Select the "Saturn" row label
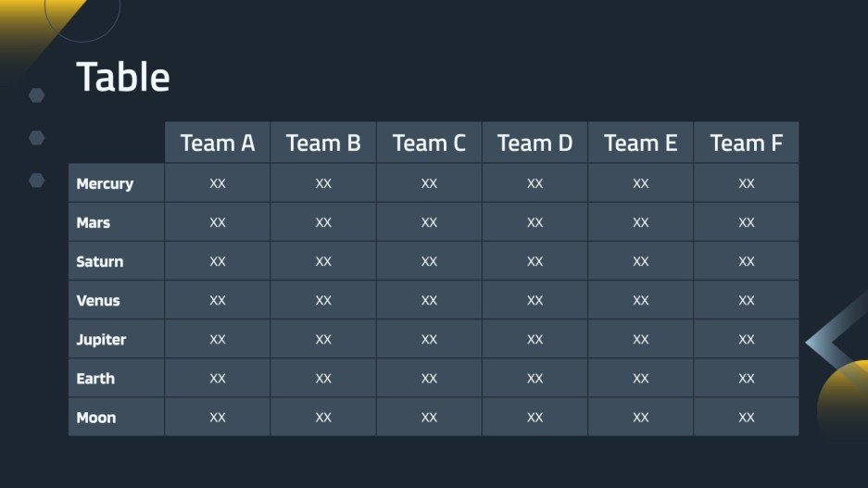Screen dimensions: 868x488 click(x=100, y=261)
